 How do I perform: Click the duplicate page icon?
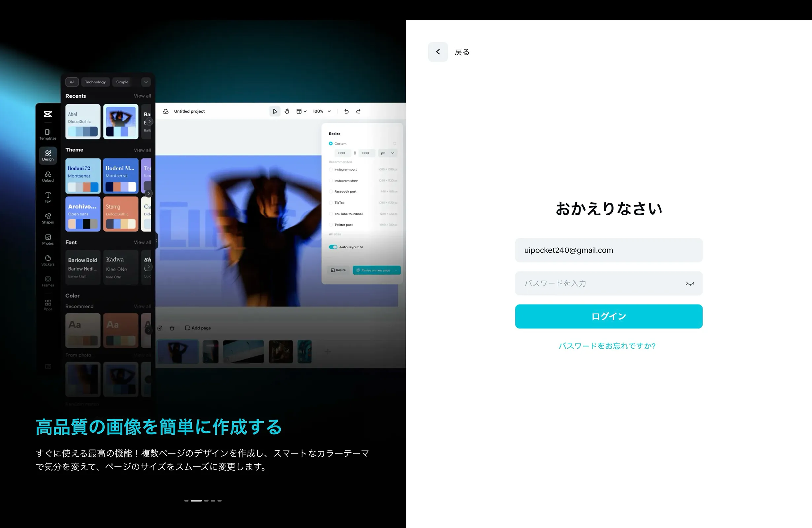click(160, 328)
